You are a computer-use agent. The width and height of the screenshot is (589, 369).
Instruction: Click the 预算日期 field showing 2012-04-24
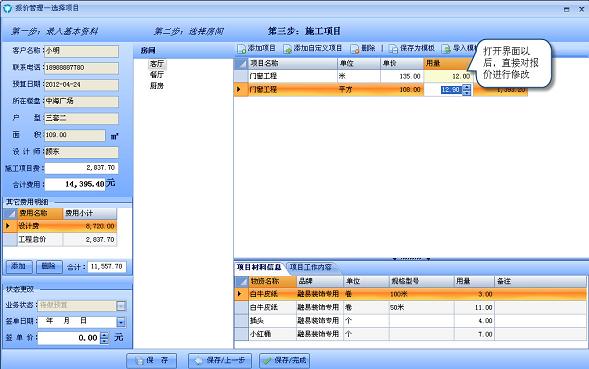coord(82,85)
